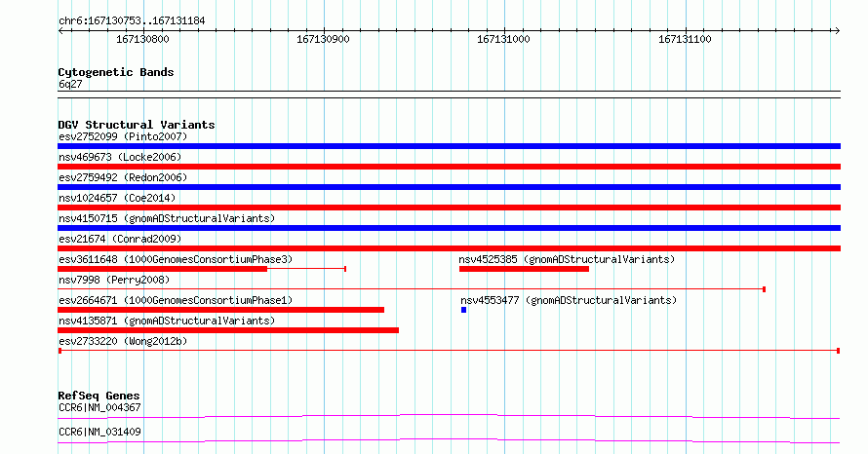This screenshot has height=454, width=868.
Task: Click the nsv4135871 (gnomADStructuralVariants) label
Action: [x=167, y=321]
